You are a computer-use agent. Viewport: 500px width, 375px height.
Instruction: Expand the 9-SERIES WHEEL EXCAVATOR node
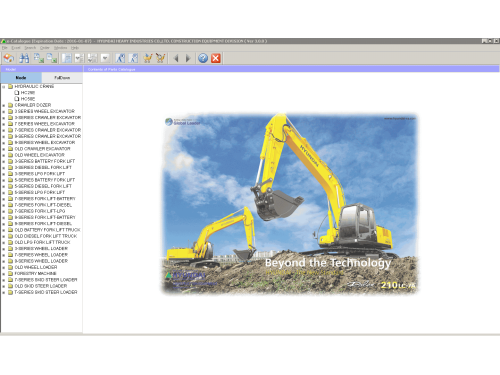[4, 143]
